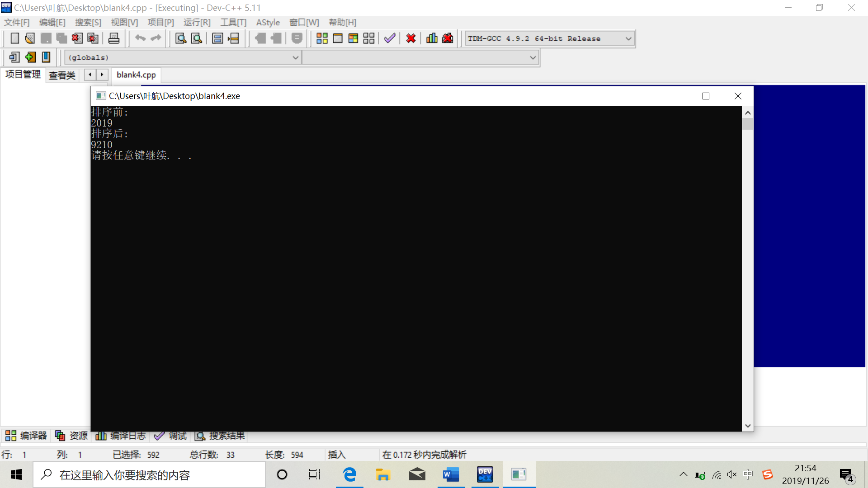Open the 运行[R] menu
Viewport: 868px width, 488px height.
tap(197, 23)
